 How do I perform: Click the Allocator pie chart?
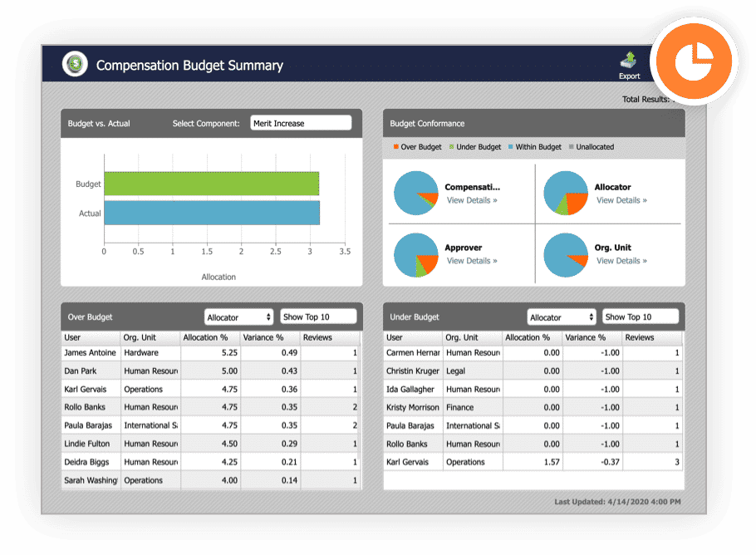point(566,193)
